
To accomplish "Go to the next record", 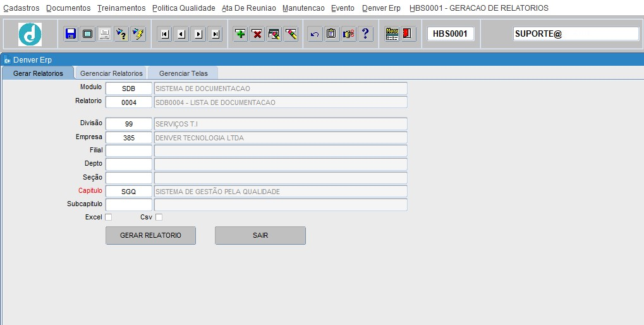I will [198, 34].
